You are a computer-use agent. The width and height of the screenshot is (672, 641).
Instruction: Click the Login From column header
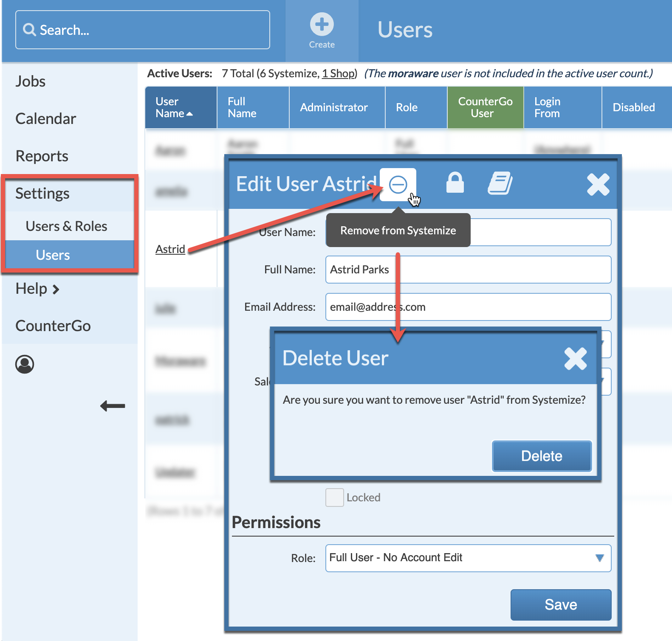click(563, 107)
